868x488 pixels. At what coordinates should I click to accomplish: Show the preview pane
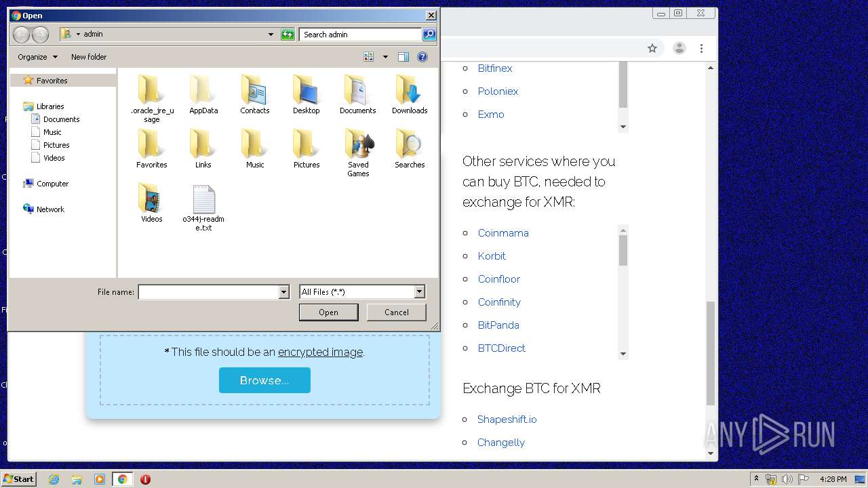pyautogui.click(x=403, y=57)
